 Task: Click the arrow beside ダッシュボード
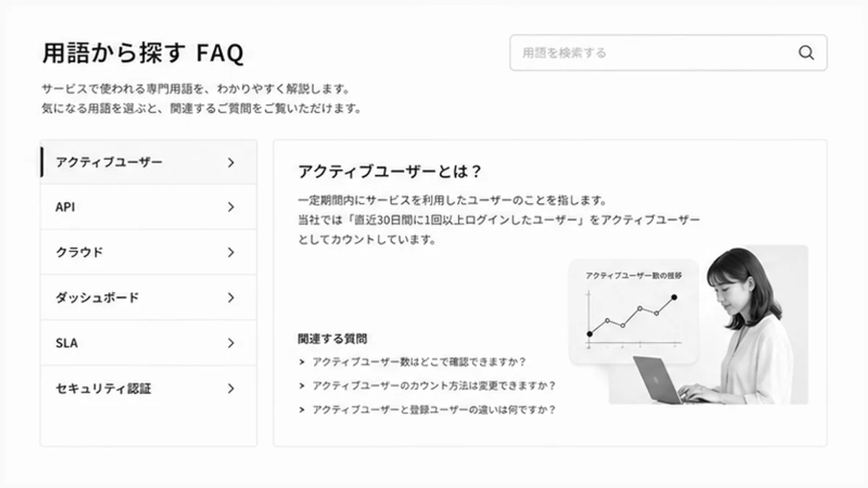pos(231,298)
